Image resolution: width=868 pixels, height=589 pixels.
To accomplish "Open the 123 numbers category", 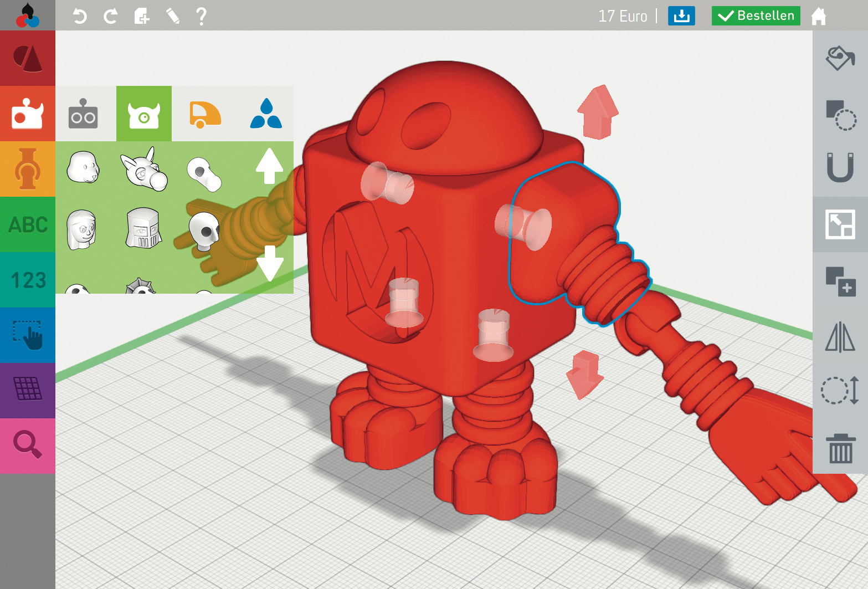I will (28, 280).
